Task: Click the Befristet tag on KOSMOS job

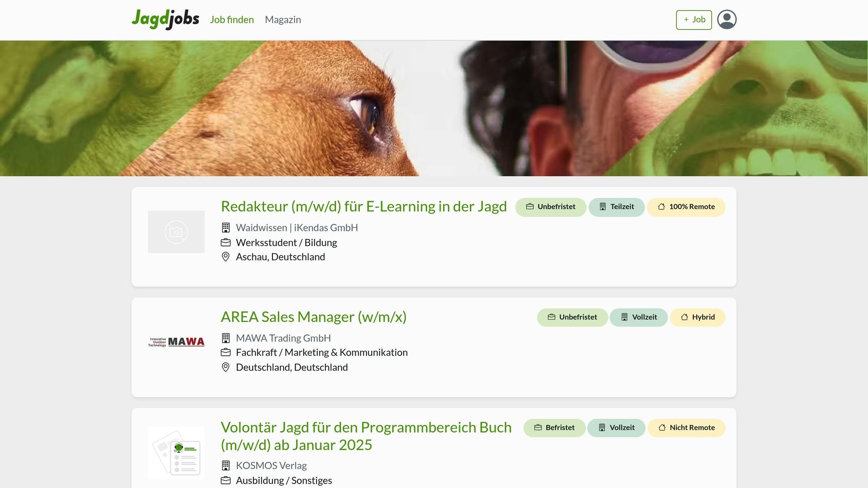Action: pyautogui.click(x=554, y=428)
